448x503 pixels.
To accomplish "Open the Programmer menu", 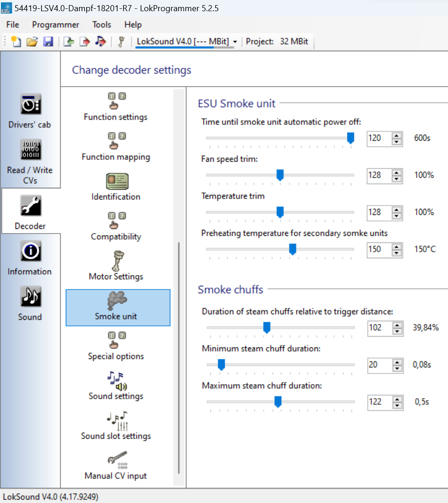I will [55, 25].
